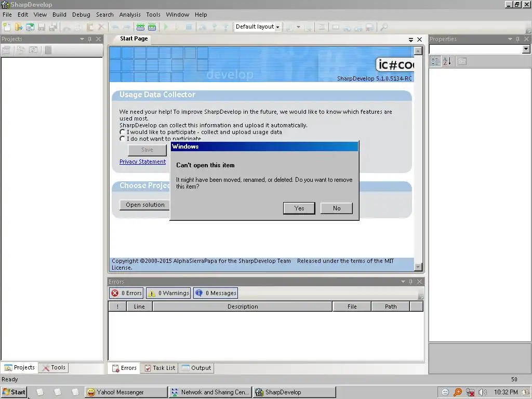Viewport: 532px width, 399px height.
Task: Switch to the Tools panel tab
Action: point(54,367)
